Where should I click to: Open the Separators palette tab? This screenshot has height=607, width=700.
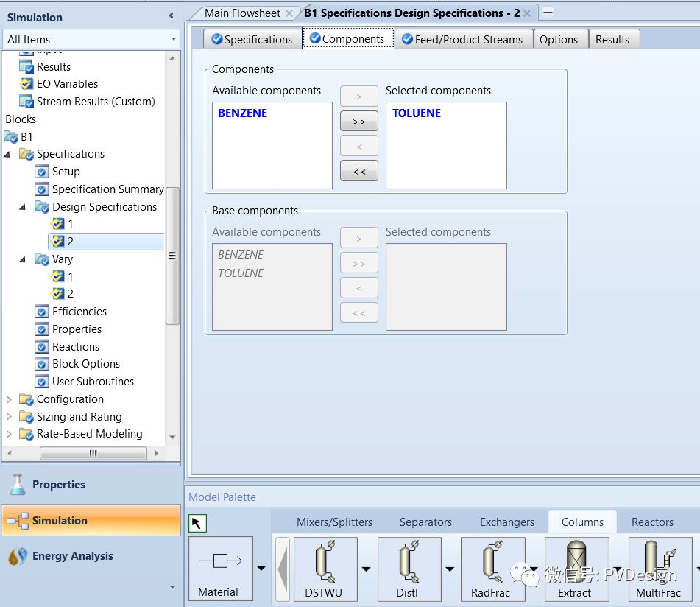click(x=425, y=522)
